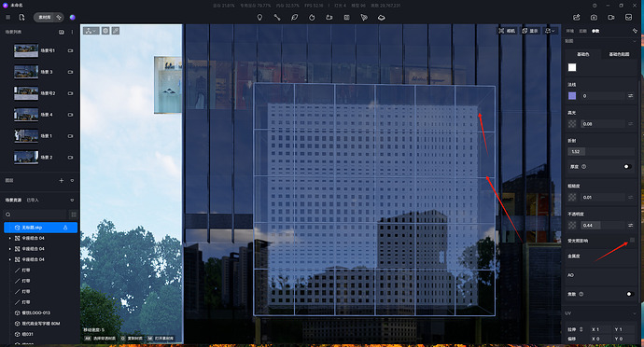Screen dimensions: 644x347
Task: Click the video camera render icon
Action: point(611,17)
